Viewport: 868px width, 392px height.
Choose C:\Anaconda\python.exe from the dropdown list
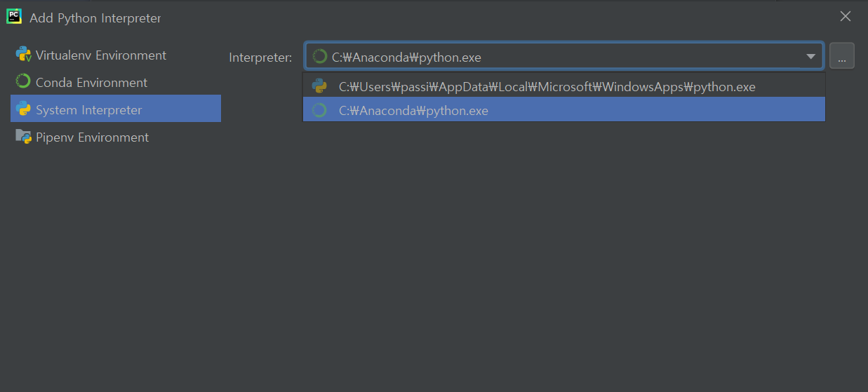564,110
